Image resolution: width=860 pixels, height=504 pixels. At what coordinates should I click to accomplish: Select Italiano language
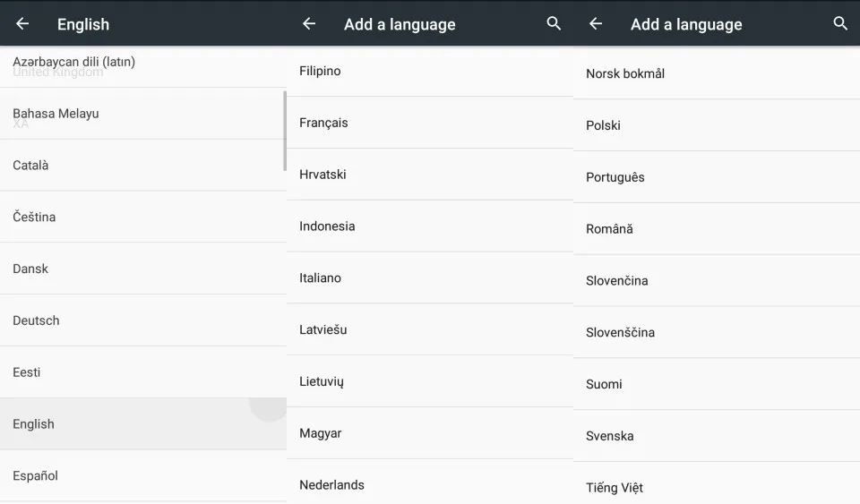click(x=430, y=278)
